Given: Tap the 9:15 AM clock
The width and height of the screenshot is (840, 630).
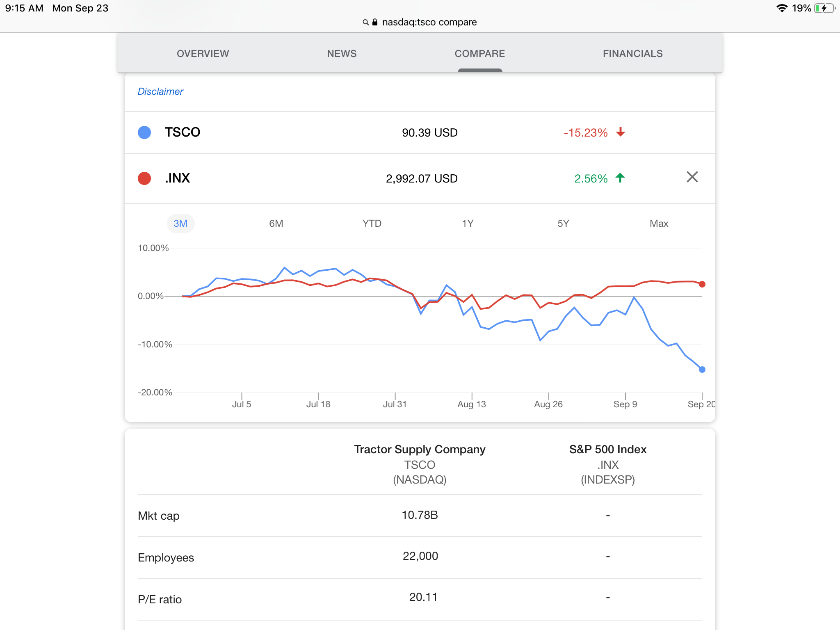Looking at the screenshot, I should pyautogui.click(x=24, y=8).
